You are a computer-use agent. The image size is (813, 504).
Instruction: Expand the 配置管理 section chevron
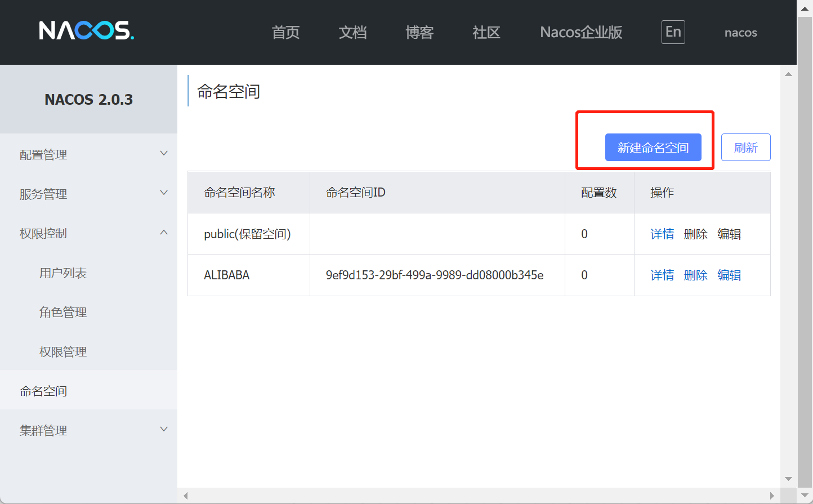(x=164, y=153)
